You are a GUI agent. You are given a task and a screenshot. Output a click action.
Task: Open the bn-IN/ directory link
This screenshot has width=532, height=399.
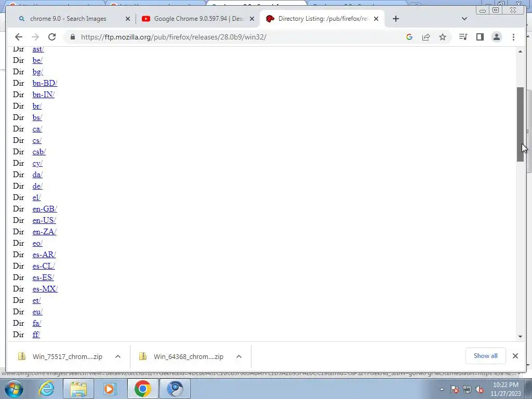44,95
